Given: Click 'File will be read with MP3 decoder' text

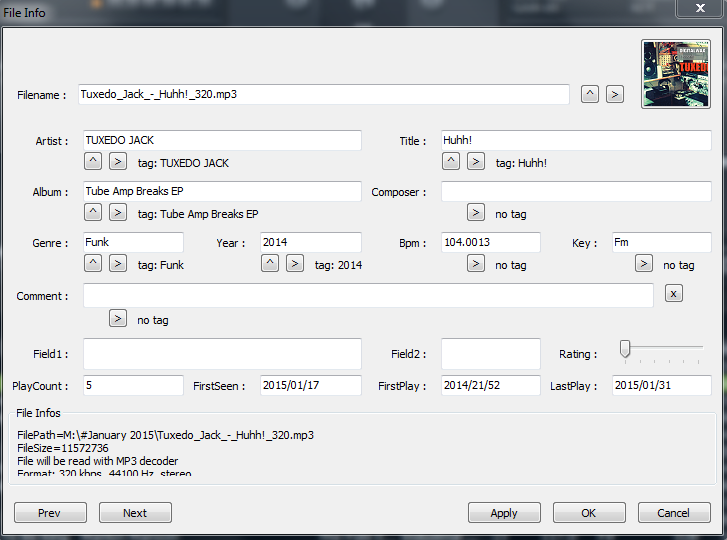Looking at the screenshot, I should pyautogui.click(x=97, y=461).
